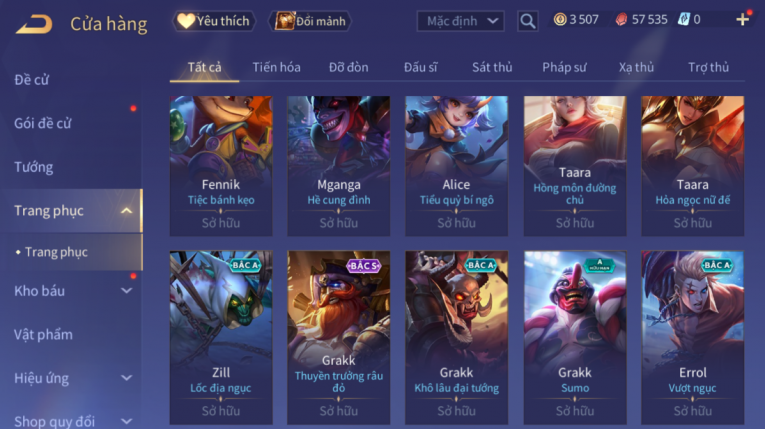Open the search magnifier icon
This screenshot has width=765, height=429.
pos(527,21)
